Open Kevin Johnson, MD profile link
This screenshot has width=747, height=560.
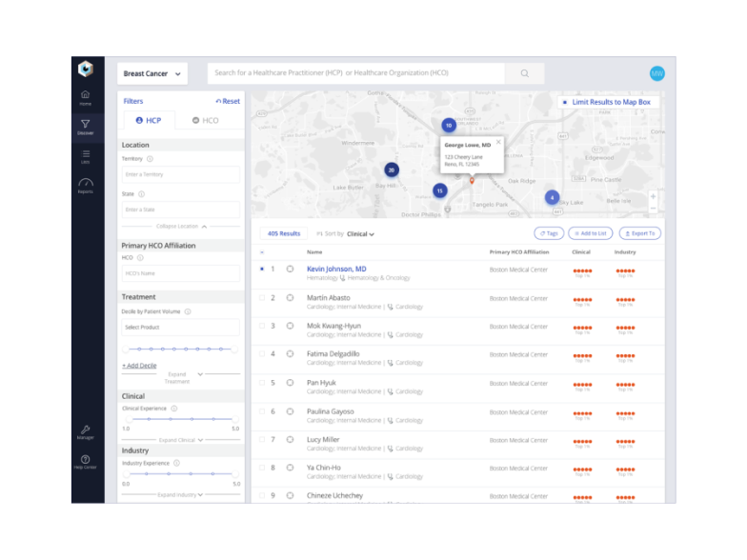[x=336, y=269]
